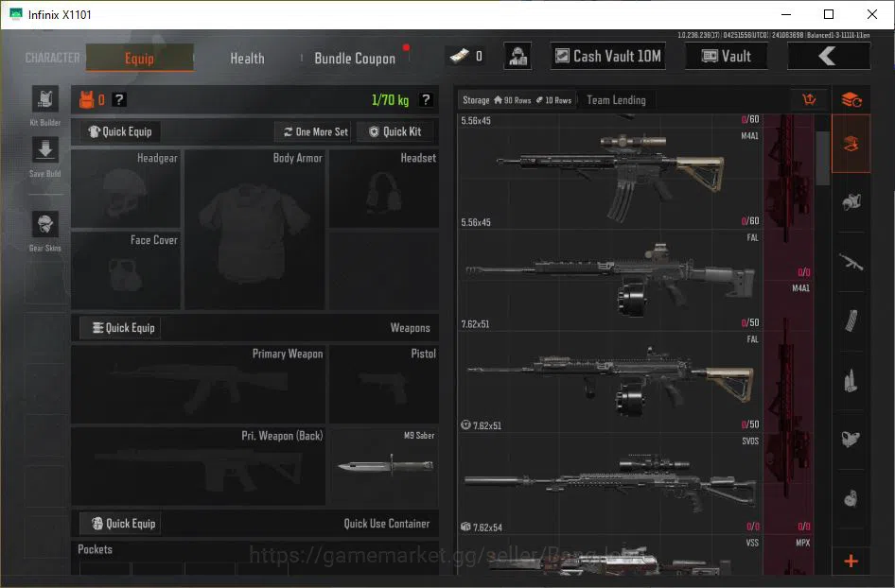Switch to the Health tab
The height and width of the screenshot is (588, 895).
(247, 59)
